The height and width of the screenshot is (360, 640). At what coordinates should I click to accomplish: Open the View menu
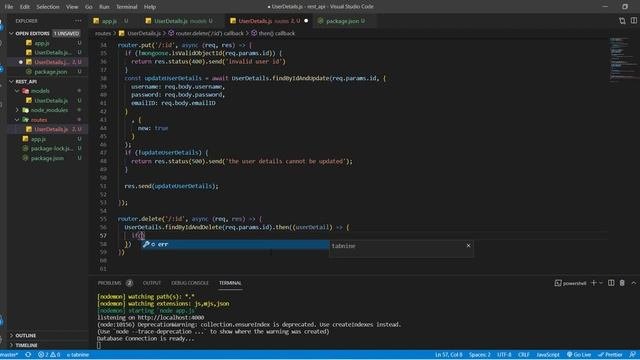(72, 7)
